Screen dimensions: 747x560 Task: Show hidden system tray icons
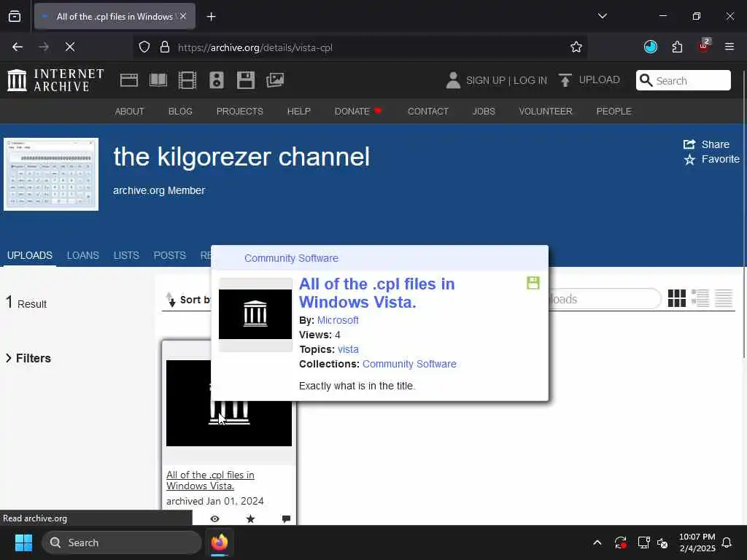click(x=597, y=542)
